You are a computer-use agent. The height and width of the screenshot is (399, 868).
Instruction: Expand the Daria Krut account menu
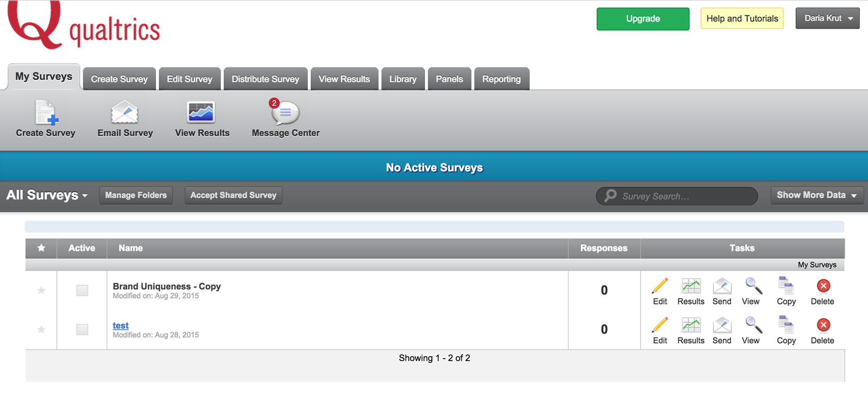tap(827, 19)
